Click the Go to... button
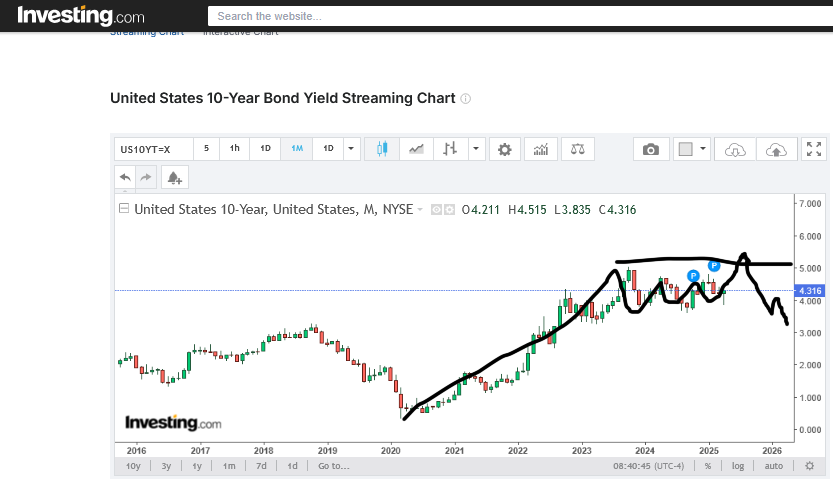Screen dimensions: 833x486 point(333,466)
